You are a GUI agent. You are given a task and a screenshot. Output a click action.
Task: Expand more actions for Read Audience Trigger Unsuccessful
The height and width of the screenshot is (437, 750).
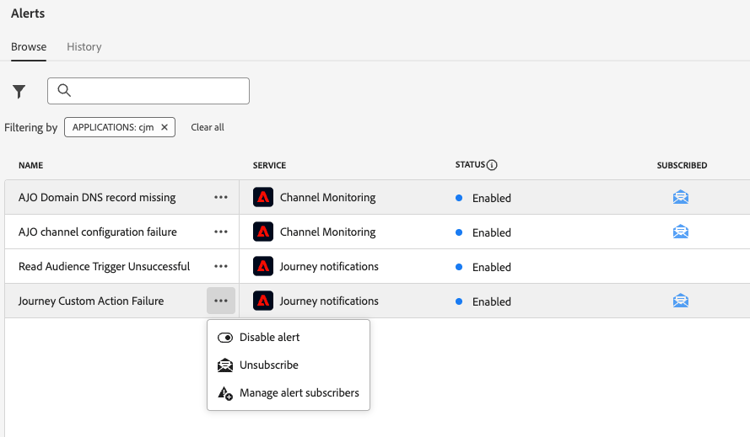tap(221, 267)
